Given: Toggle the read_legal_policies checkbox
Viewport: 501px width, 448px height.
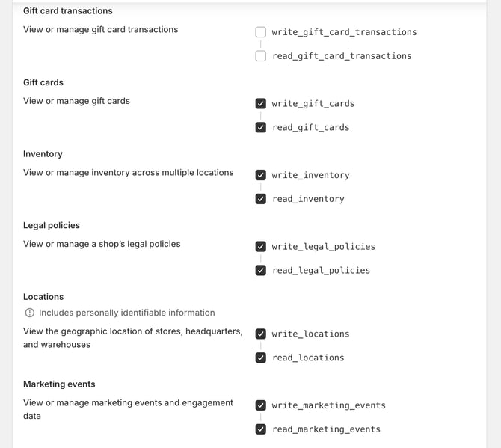Looking at the screenshot, I should [x=260, y=271].
